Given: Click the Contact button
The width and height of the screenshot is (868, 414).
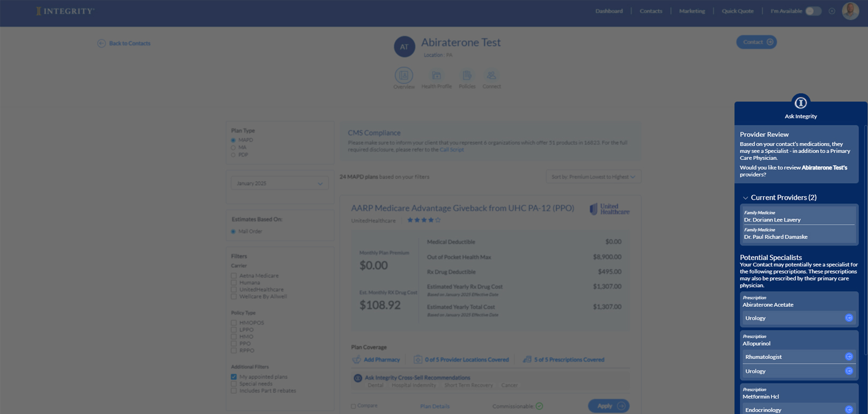Looking at the screenshot, I should pyautogui.click(x=756, y=42).
